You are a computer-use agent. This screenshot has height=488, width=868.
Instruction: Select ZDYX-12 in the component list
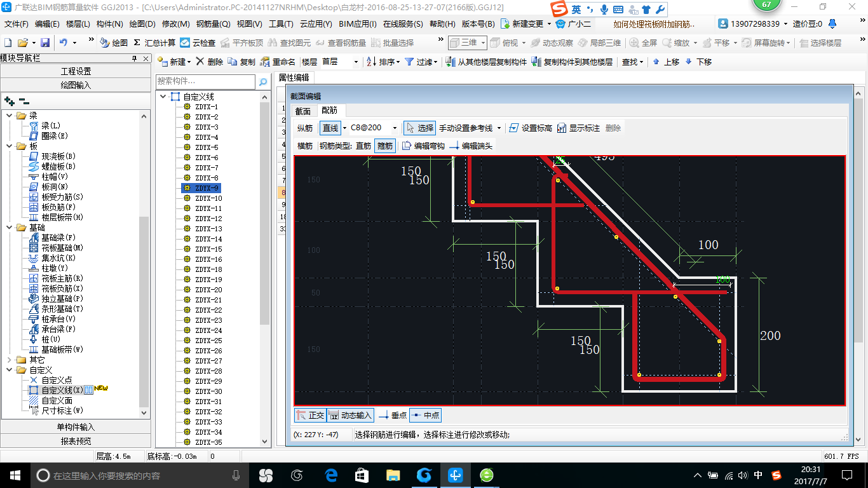208,219
